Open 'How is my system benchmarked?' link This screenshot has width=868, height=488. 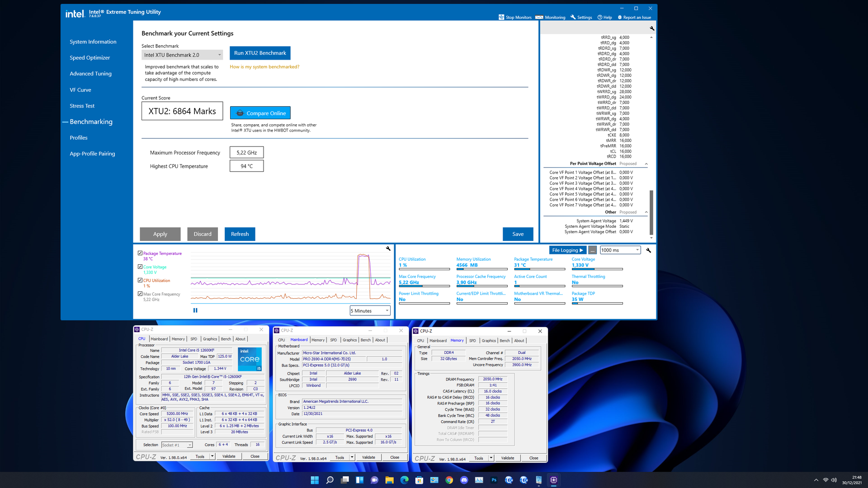(264, 66)
